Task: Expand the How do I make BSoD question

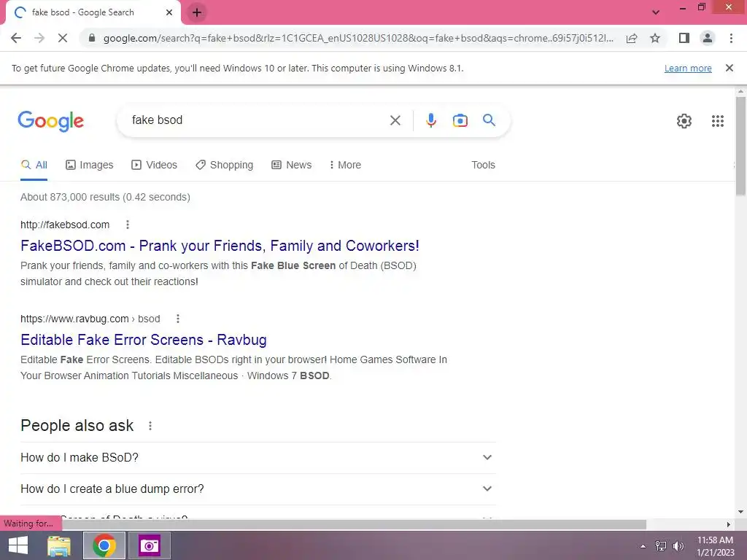Action: click(258, 458)
